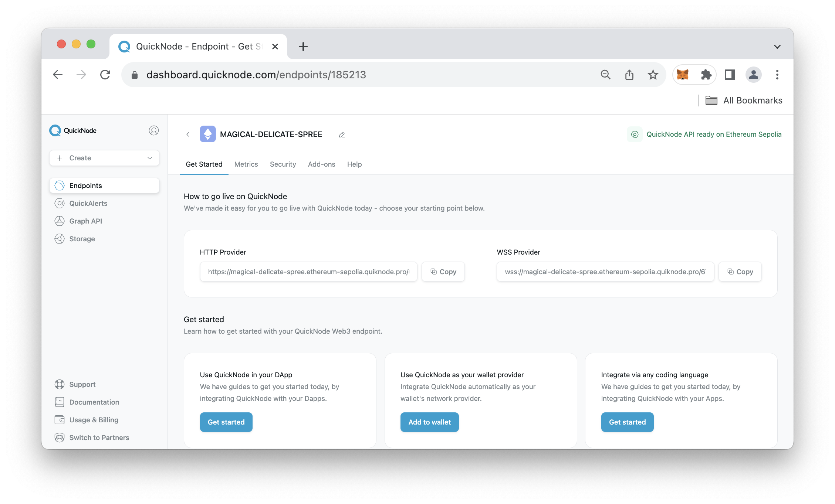Select the Get Started tab

tap(204, 164)
